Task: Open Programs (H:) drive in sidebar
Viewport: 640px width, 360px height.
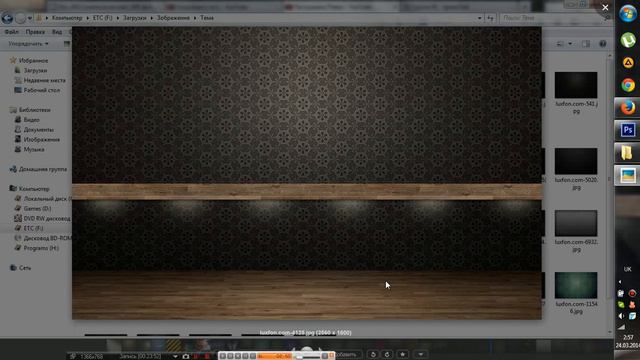Action: (x=41, y=248)
